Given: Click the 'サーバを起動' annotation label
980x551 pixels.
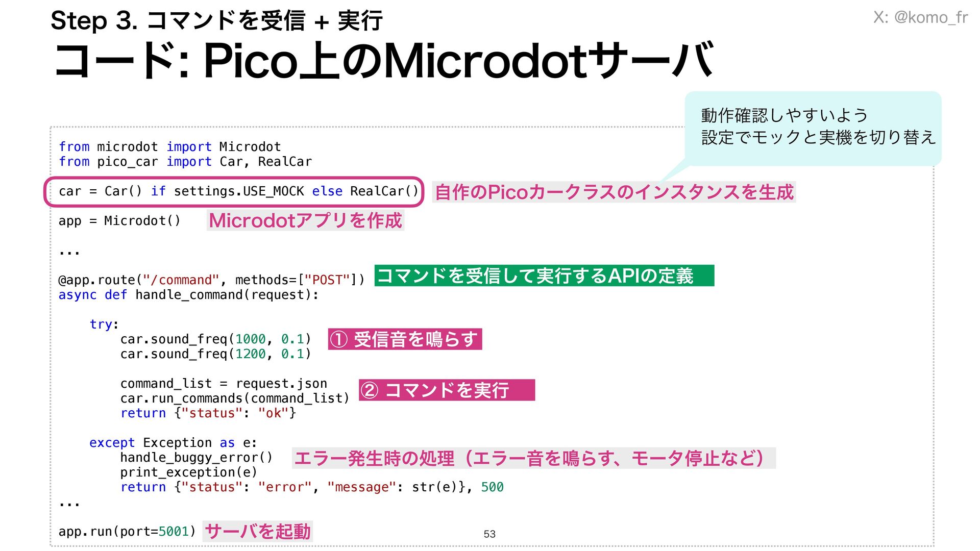Looking at the screenshot, I should 257,532.
